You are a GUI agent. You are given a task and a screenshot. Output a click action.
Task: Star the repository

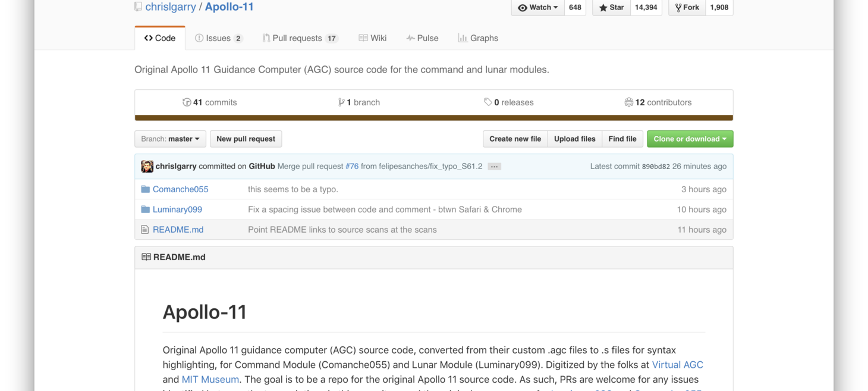611,8
